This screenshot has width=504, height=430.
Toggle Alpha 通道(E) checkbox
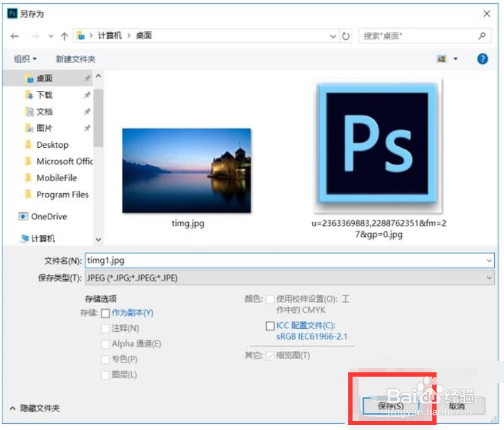(x=105, y=344)
